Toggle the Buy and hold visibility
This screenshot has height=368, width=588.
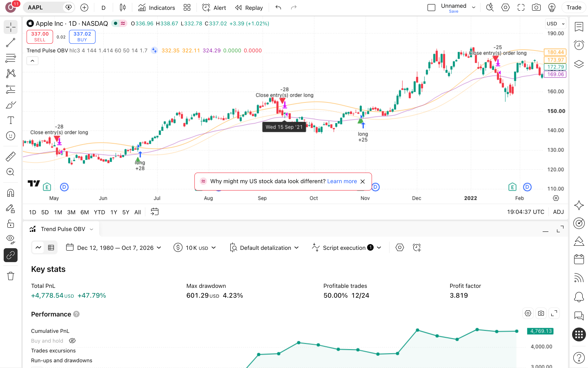[x=72, y=341]
